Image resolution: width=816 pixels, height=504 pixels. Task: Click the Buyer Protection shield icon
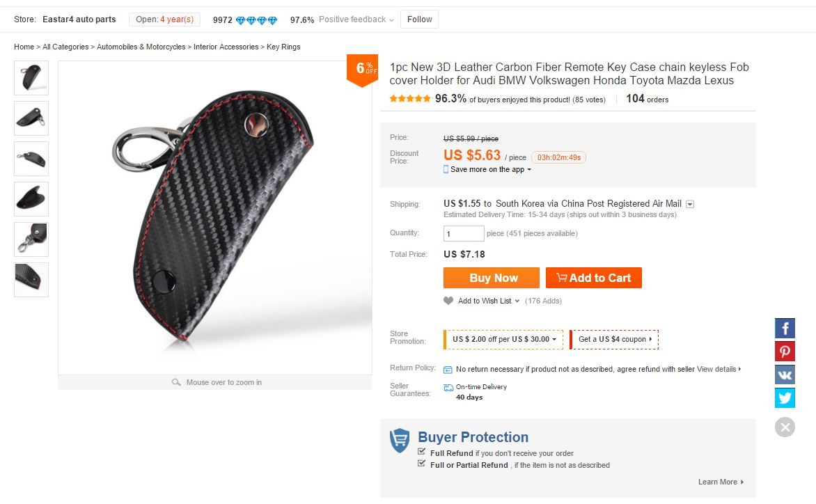pos(400,441)
